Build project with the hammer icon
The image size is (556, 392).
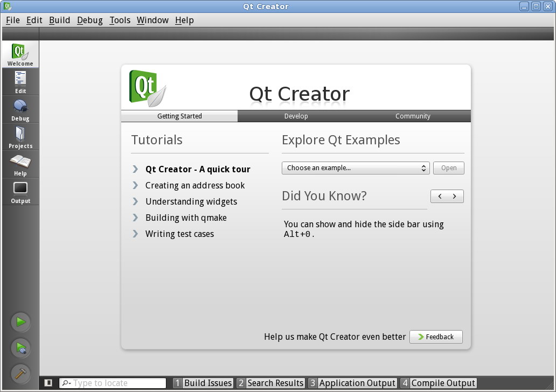point(20,374)
